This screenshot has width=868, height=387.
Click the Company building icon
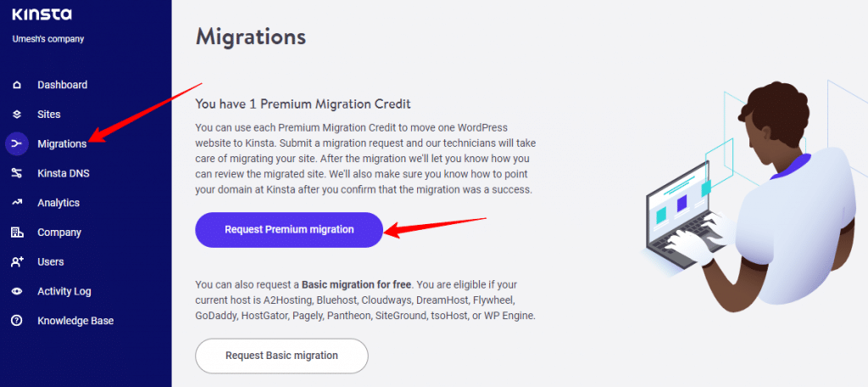17,232
